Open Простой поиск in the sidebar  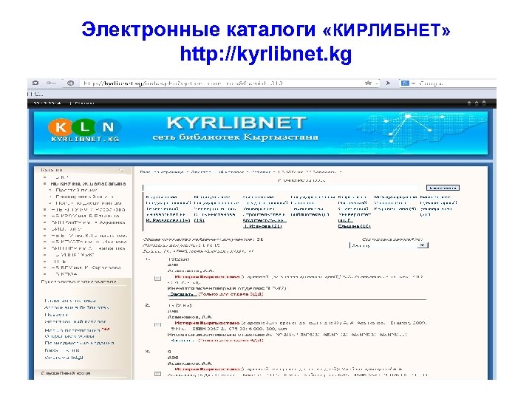coord(77,190)
